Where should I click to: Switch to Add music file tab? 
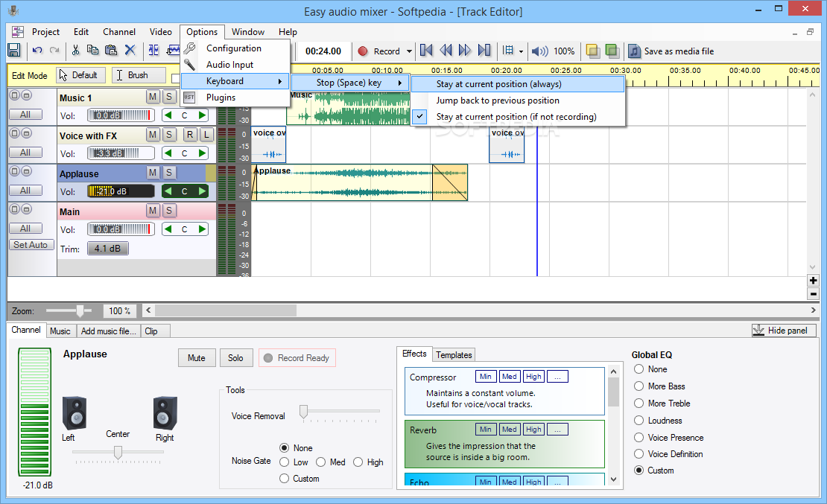click(109, 331)
